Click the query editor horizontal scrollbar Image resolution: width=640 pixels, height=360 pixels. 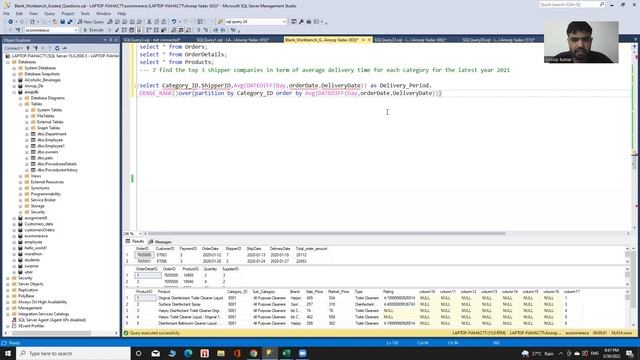327,233
